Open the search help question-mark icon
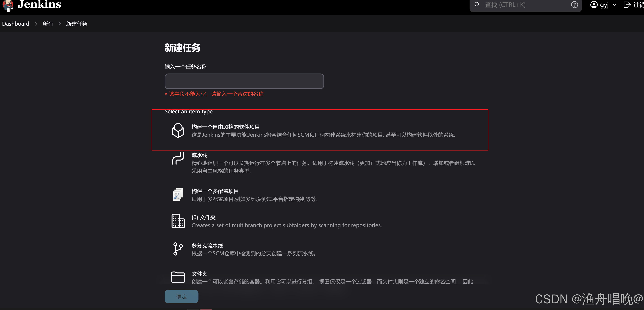The height and width of the screenshot is (310, 644). point(574,5)
